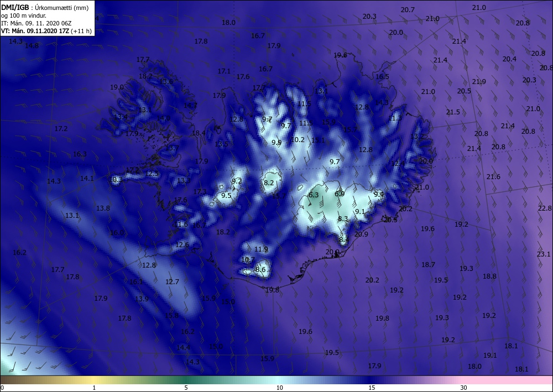Click the '22.8' value at the right edge
This screenshot has height=392, width=553.
click(x=545, y=208)
